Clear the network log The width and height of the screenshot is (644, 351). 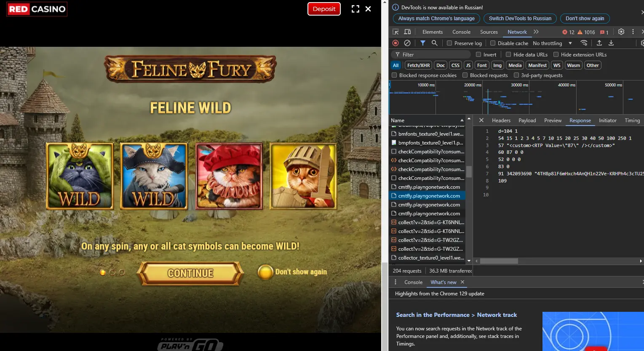[407, 43]
